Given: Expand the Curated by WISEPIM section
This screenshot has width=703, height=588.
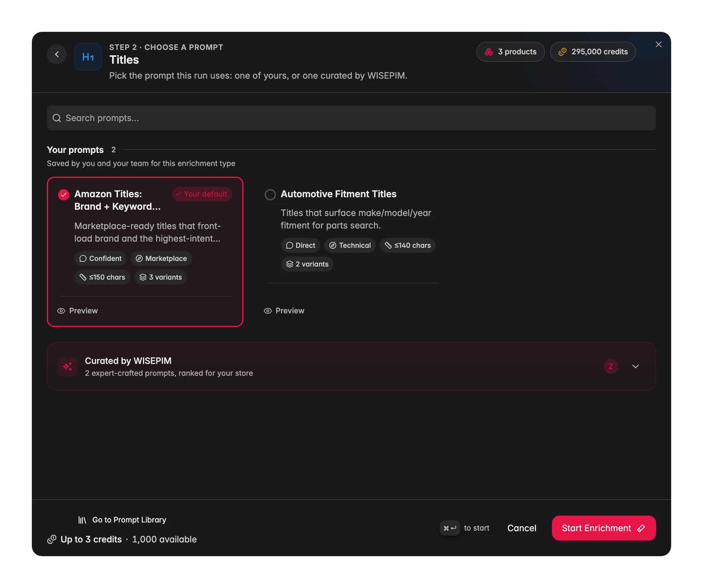Looking at the screenshot, I should (x=635, y=366).
